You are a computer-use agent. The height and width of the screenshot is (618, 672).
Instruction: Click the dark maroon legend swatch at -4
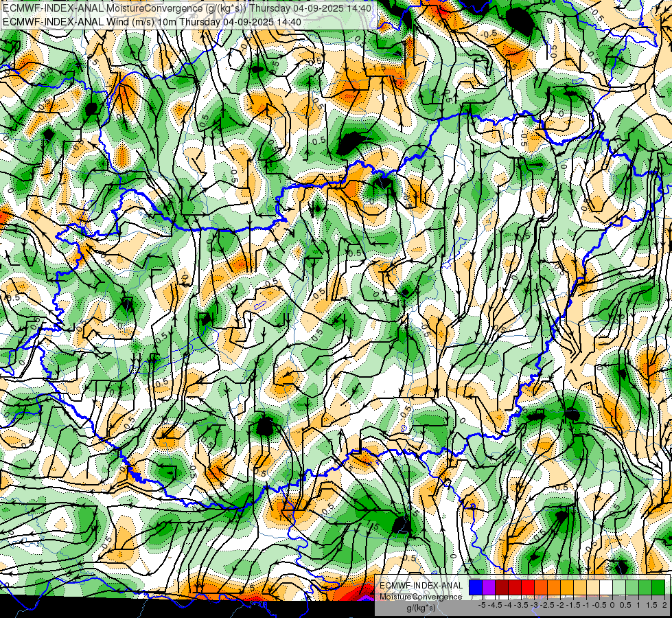pos(502,587)
